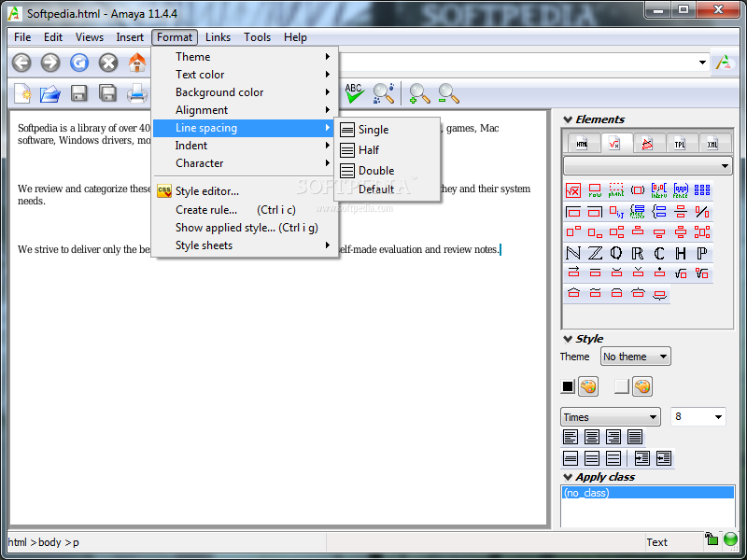Open the home page via house icon
The height and width of the screenshot is (560, 747).
tap(137, 63)
